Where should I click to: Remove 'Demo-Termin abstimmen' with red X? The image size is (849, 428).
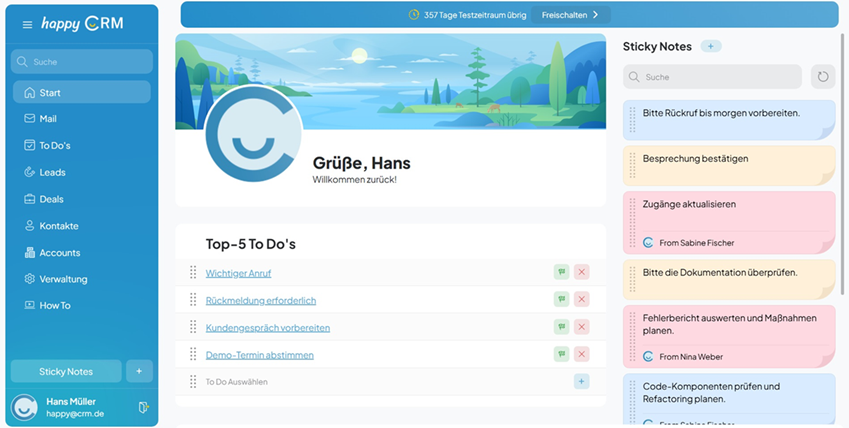[582, 354]
